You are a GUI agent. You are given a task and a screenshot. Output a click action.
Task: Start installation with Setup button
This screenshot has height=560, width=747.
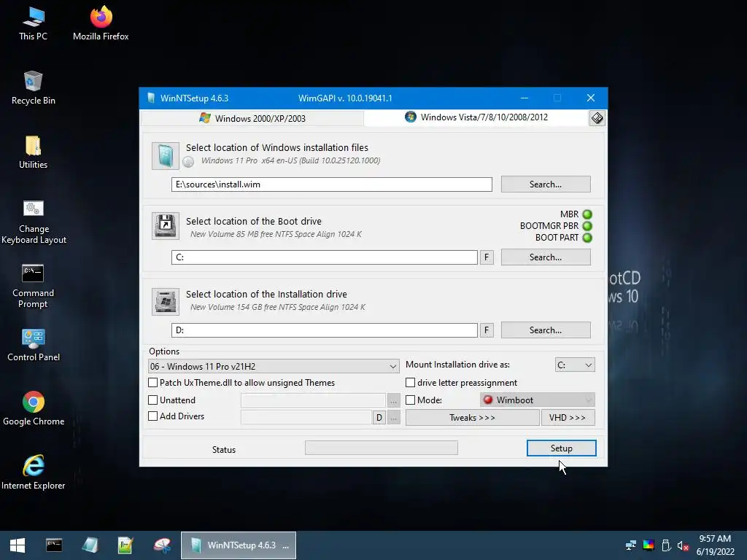pyautogui.click(x=562, y=448)
